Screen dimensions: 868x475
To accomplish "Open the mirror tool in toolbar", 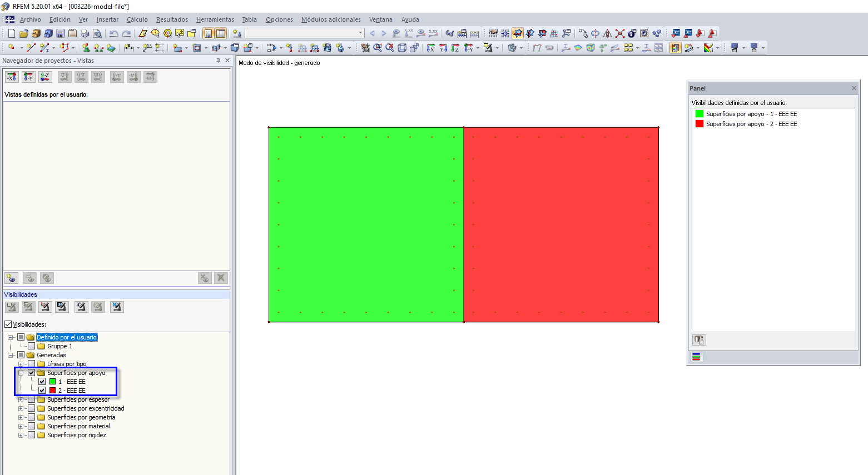I will pyautogui.click(x=608, y=33).
